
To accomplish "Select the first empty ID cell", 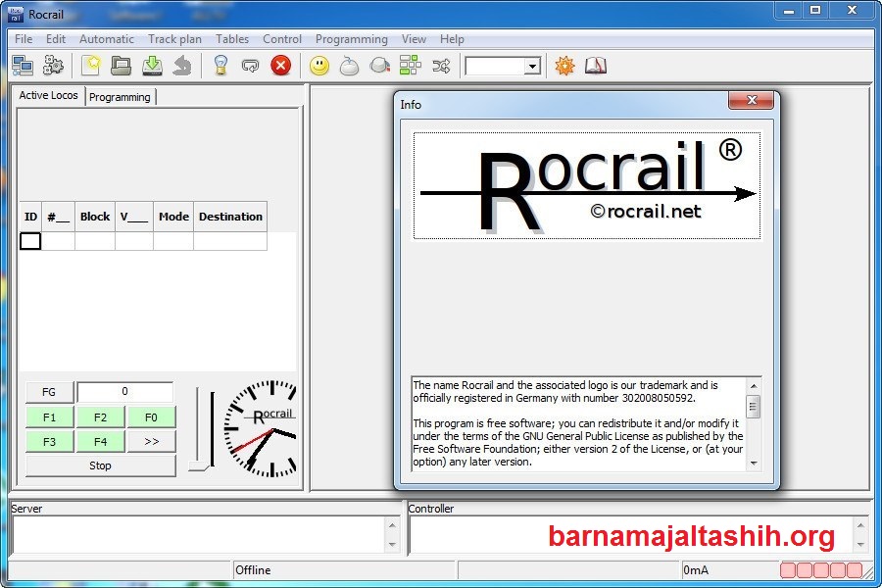I will click(x=30, y=241).
